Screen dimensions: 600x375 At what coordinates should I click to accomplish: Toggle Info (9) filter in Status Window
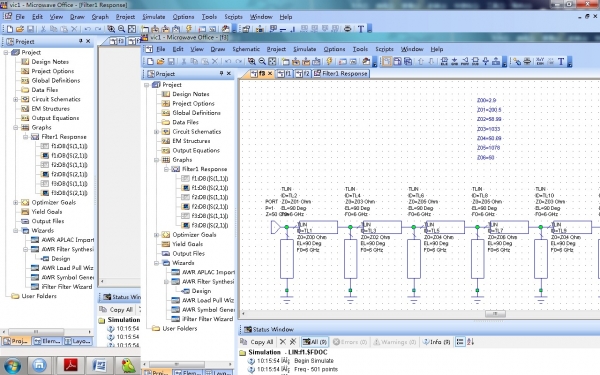[x=436, y=342]
